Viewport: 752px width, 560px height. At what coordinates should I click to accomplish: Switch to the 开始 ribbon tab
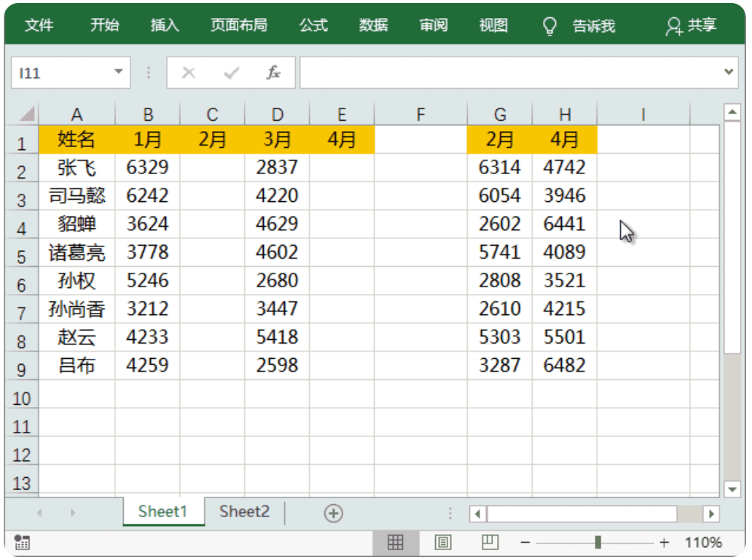pyautogui.click(x=105, y=25)
